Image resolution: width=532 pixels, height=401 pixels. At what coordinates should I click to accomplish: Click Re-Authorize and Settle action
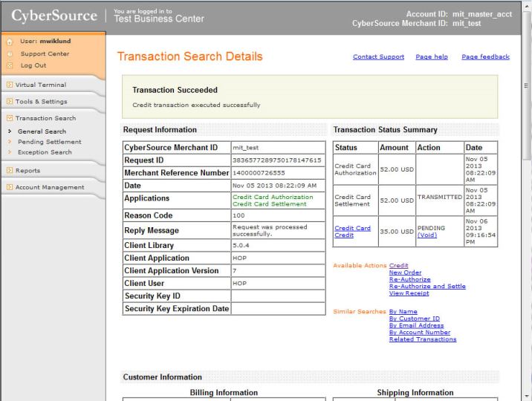click(x=427, y=286)
